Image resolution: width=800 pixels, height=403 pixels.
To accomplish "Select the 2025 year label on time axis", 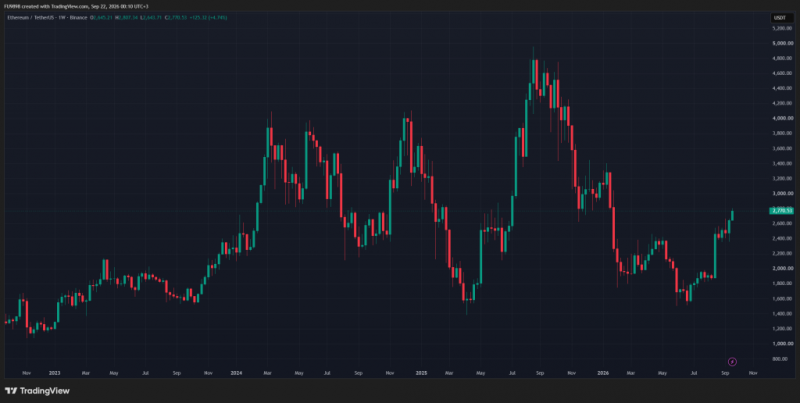I will (421, 373).
